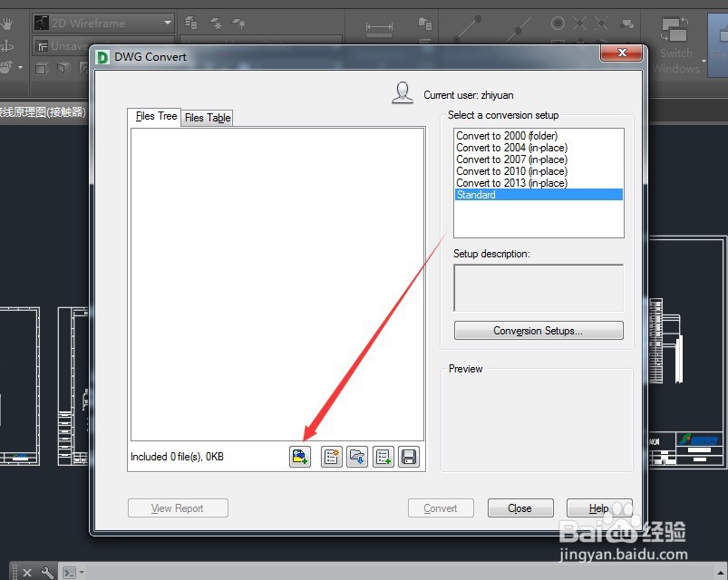Click the Conversion Setups... button
This screenshot has height=580, width=728.
pyautogui.click(x=539, y=331)
